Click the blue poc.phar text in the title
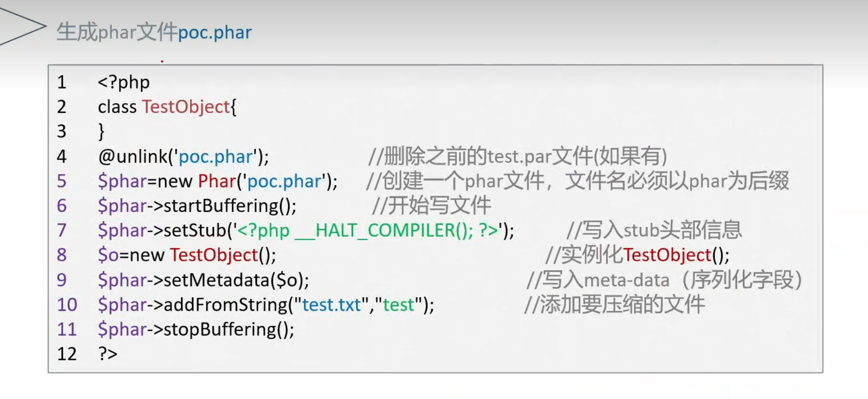 point(215,33)
